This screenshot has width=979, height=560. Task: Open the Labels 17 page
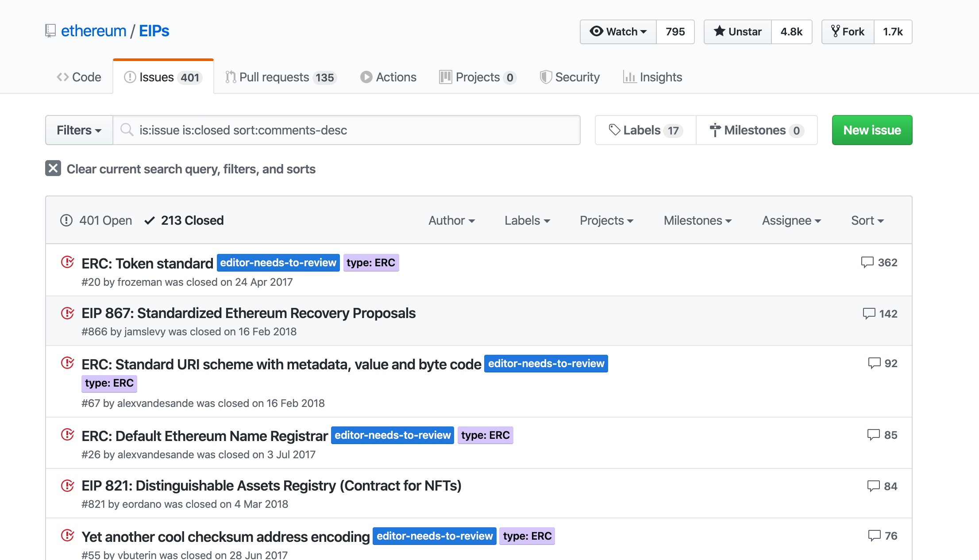pos(646,130)
